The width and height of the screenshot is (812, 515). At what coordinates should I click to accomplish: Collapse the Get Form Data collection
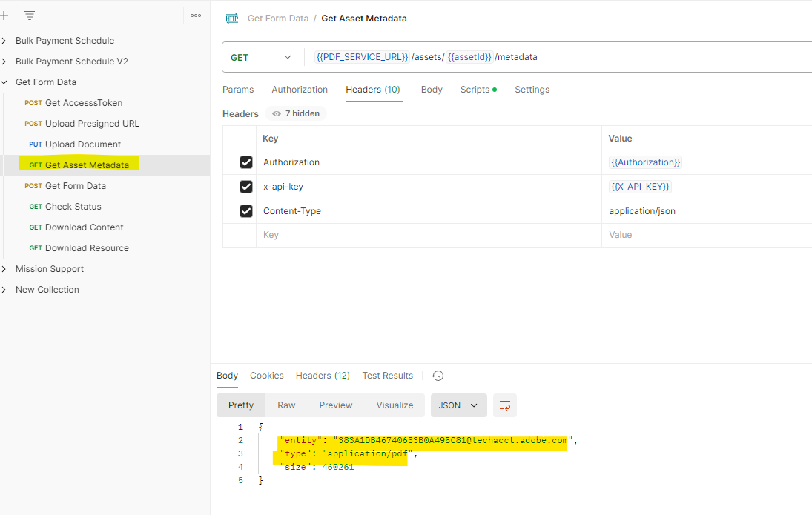pyautogui.click(x=6, y=82)
